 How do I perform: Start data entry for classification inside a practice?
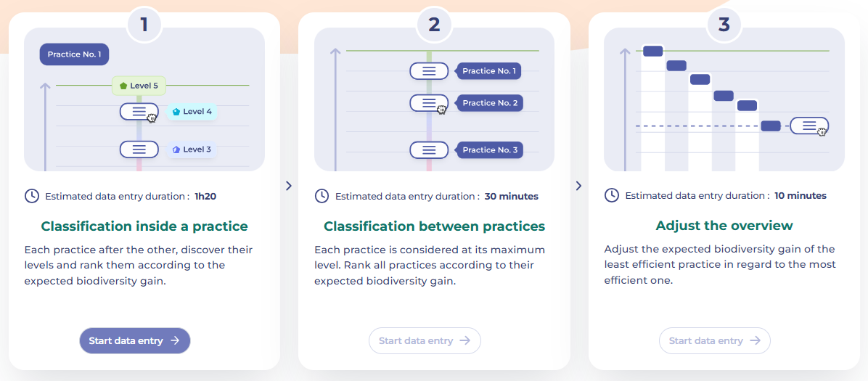135,340
